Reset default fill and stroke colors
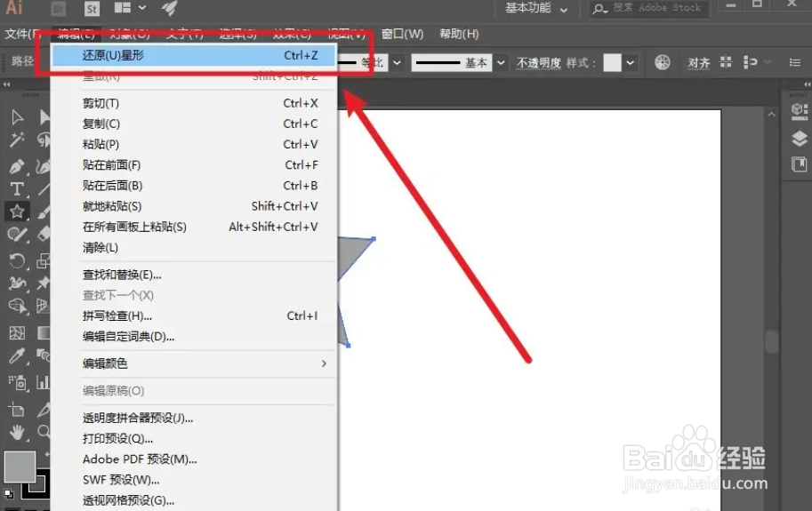The width and height of the screenshot is (812, 511). pos(8,494)
